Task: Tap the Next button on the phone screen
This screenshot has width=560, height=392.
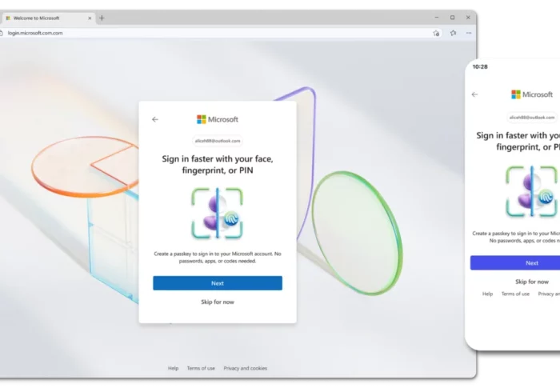Action: pyautogui.click(x=515, y=262)
